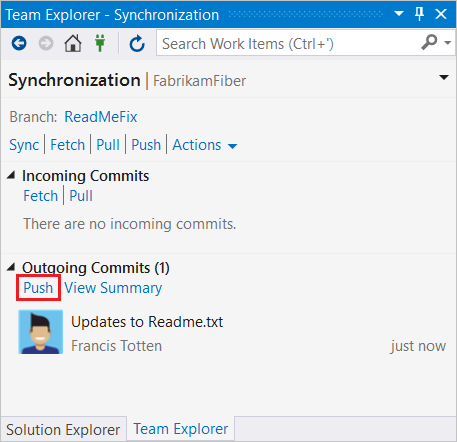Click the search magnifier icon
This screenshot has width=457, height=442.
click(429, 42)
